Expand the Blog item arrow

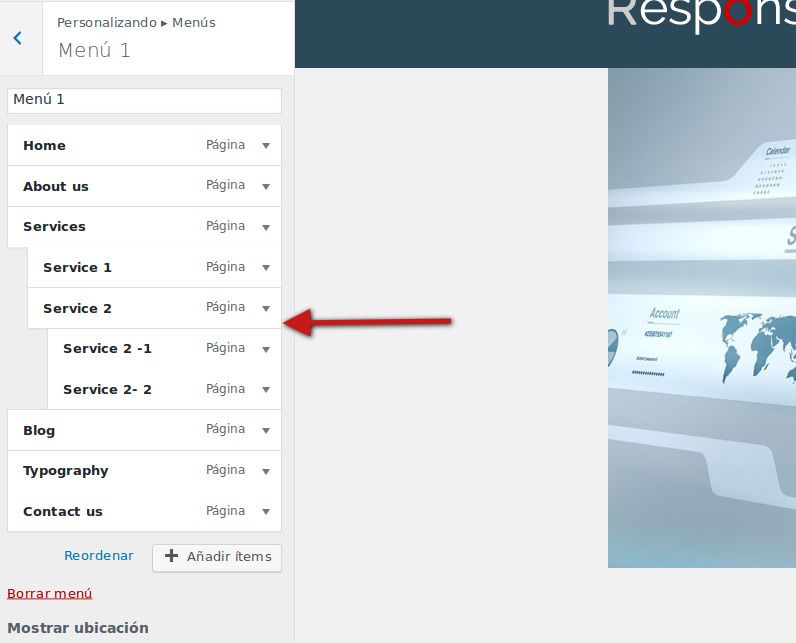point(266,430)
